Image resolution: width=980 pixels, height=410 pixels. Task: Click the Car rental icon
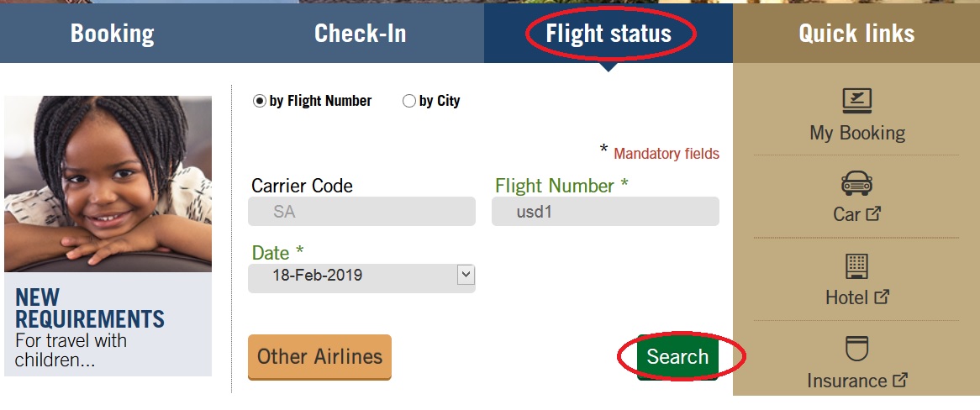coord(857,183)
